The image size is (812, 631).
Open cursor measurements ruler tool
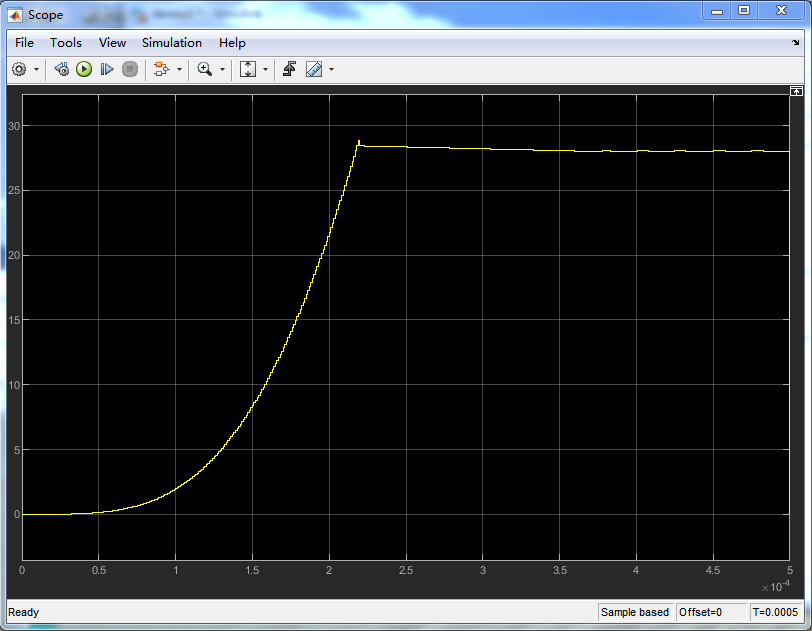[x=314, y=69]
